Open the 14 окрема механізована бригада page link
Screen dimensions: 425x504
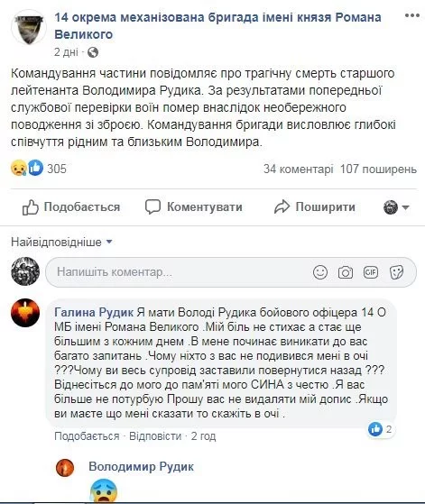[217, 26]
